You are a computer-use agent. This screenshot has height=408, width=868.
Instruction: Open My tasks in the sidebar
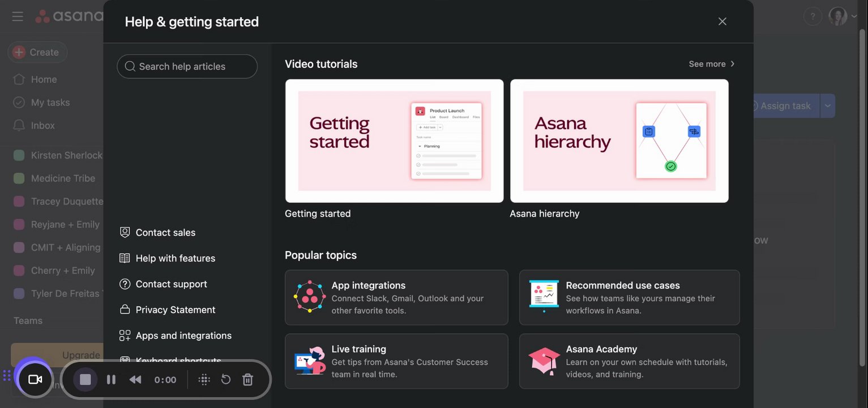(x=50, y=103)
